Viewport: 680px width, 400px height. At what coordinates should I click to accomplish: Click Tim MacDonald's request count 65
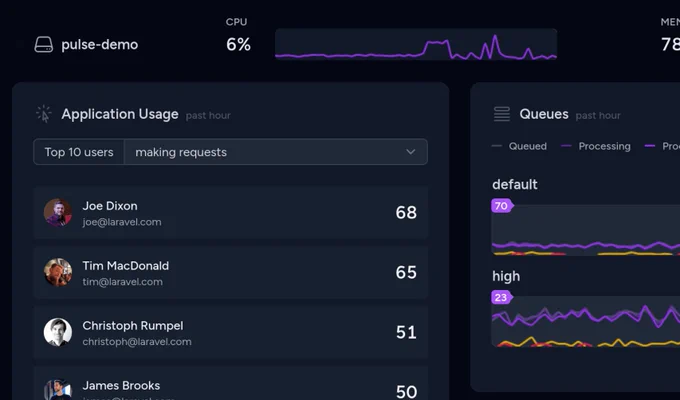point(406,272)
